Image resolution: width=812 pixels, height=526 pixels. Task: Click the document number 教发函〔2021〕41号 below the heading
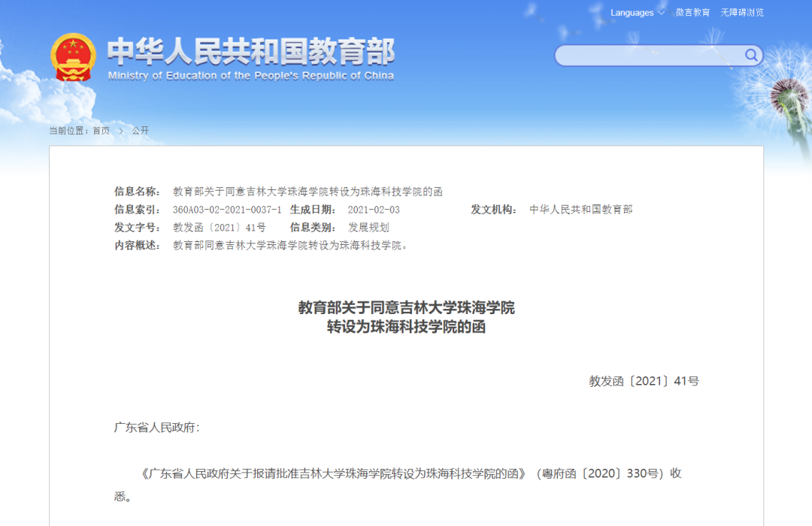643,380
